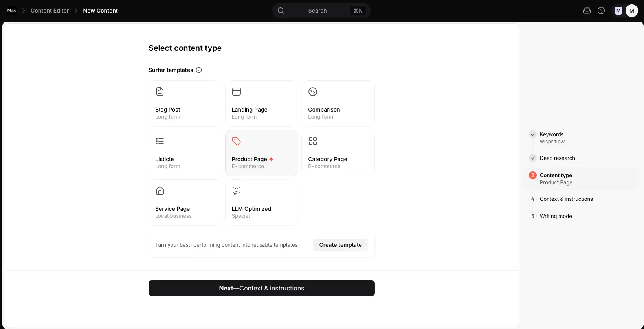Click 'Local business' under Service Page
The image size is (644, 329).
coord(173,216)
